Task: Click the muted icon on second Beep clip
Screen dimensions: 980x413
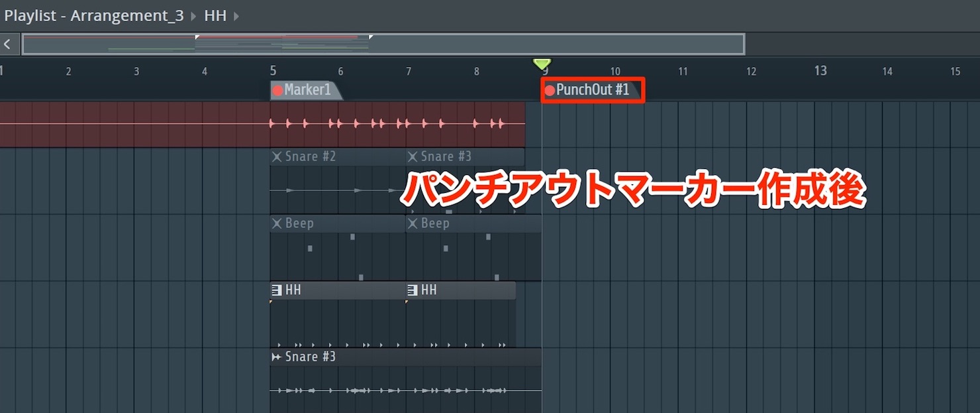Action: [413, 223]
